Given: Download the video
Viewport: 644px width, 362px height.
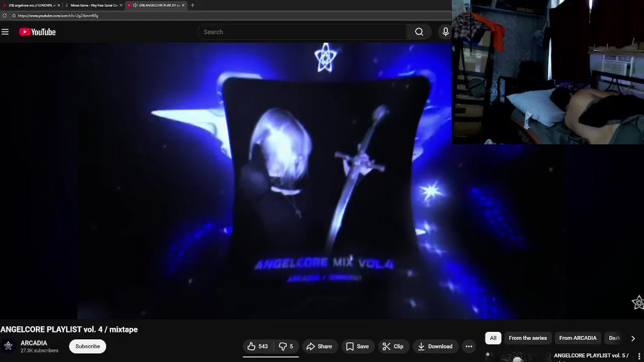Looking at the screenshot, I should pos(435,346).
